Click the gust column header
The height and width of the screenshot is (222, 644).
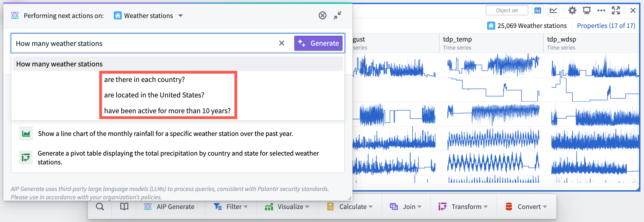pyautogui.click(x=396, y=43)
